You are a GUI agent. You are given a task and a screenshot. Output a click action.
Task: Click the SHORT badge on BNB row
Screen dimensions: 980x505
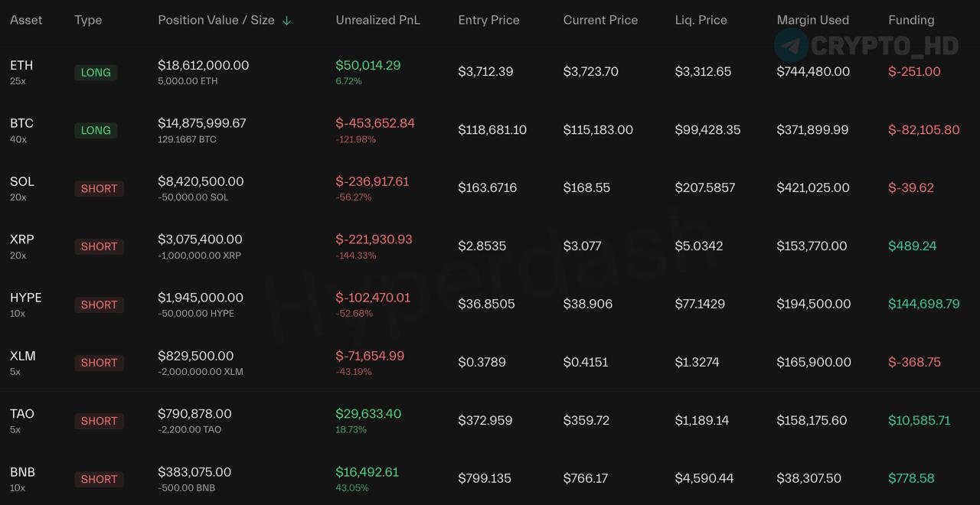[99, 479]
